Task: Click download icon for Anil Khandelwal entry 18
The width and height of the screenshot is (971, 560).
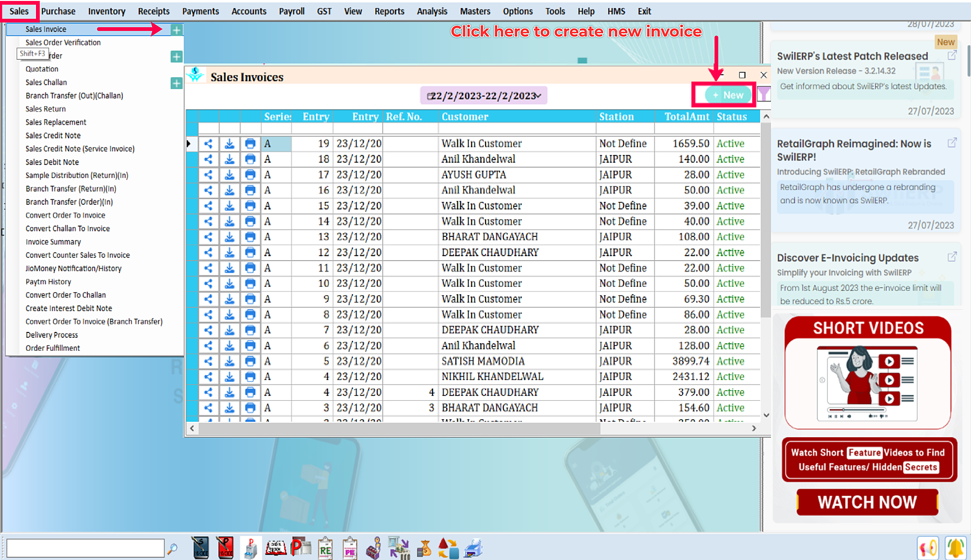Action: (230, 159)
